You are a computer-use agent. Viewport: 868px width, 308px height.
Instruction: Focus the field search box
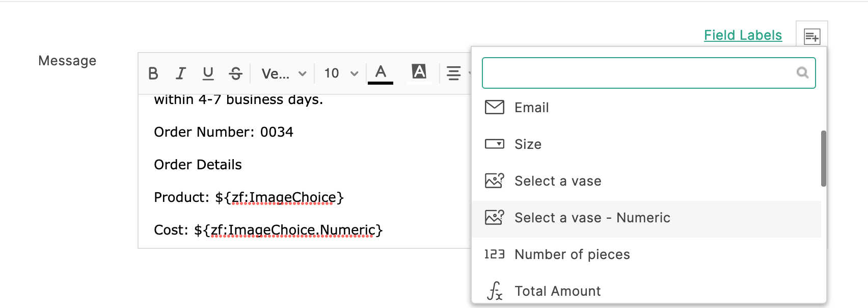click(637, 73)
